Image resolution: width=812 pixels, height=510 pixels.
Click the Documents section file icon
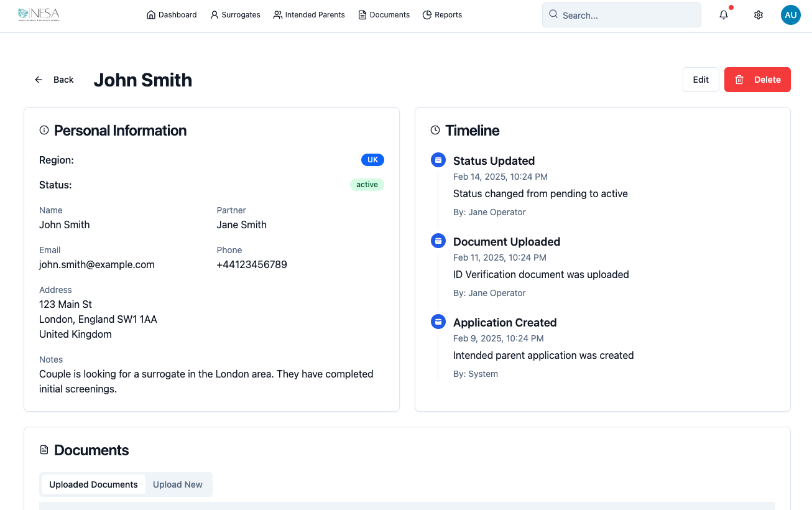point(44,450)
